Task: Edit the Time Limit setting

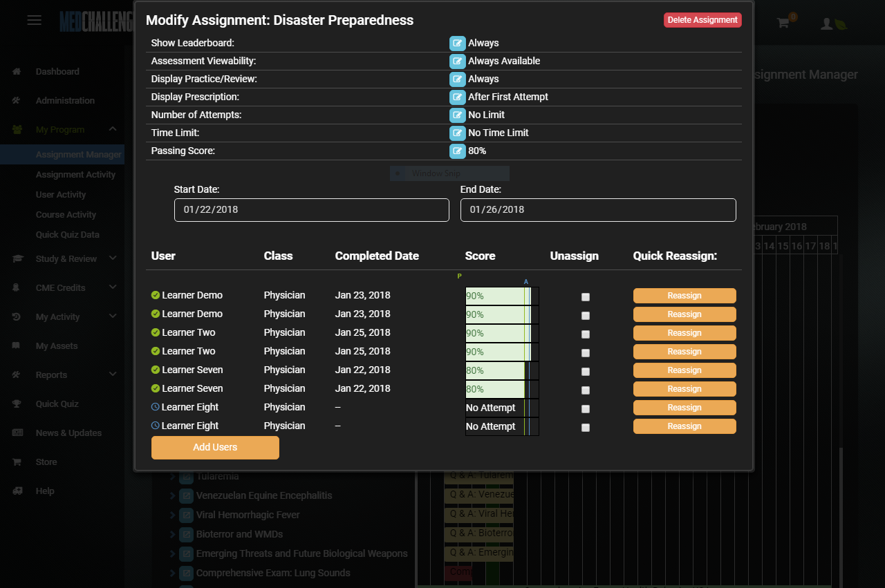Action: pos(458,133)
